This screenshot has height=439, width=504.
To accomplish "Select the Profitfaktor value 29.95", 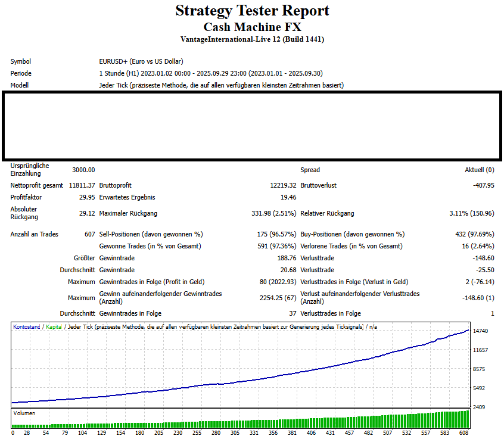I will (86, 197).
